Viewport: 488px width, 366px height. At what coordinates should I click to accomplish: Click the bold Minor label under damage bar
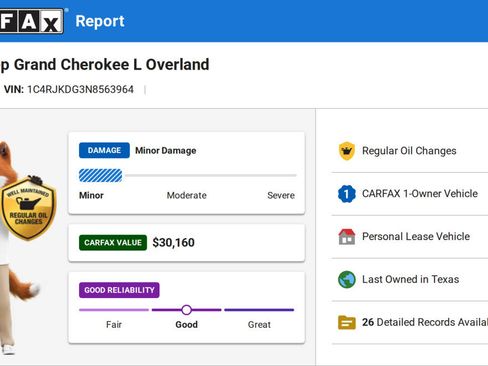pyautogui.click(x=91, y=195)
